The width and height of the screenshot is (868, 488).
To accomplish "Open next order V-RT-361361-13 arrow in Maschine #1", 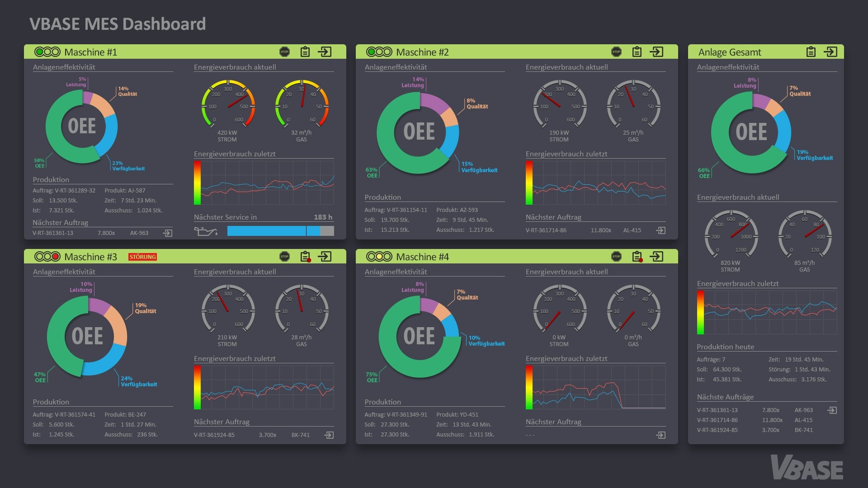I will [x=168, y=233].
